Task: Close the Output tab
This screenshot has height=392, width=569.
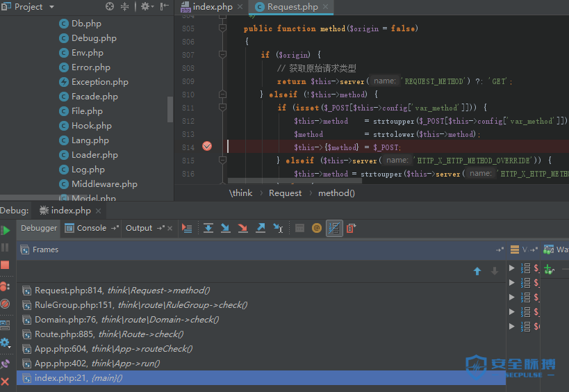Action: point(170,228)
